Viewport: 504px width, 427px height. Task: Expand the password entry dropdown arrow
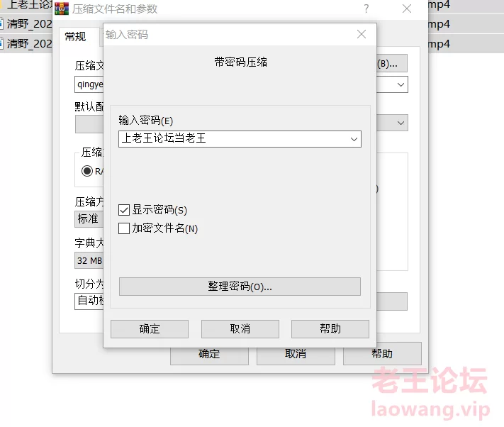point(354,139)
